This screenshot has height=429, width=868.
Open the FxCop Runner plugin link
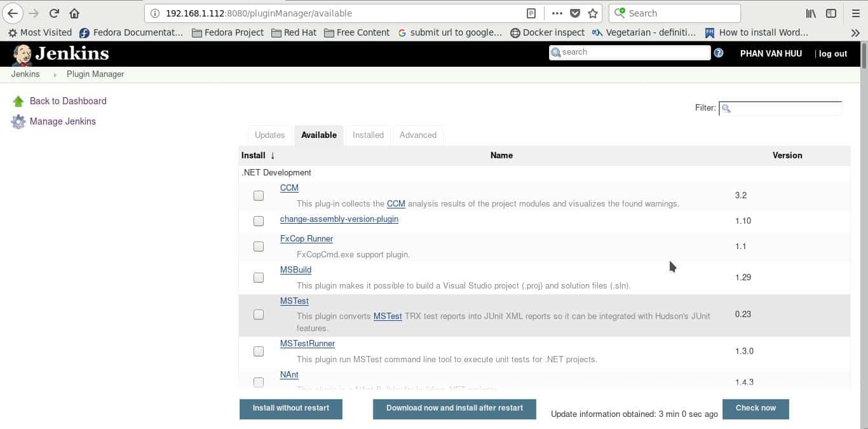coord(306,239)
